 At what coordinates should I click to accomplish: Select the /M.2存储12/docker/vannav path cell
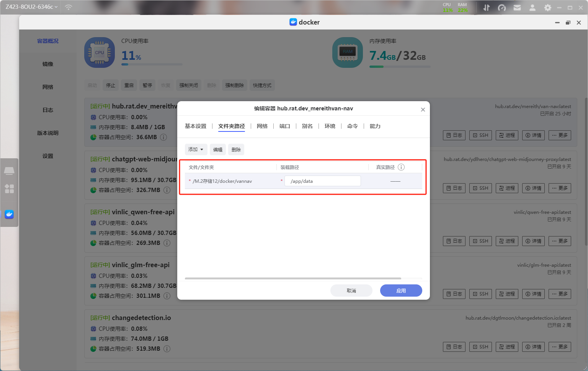[x=222, y=181]
